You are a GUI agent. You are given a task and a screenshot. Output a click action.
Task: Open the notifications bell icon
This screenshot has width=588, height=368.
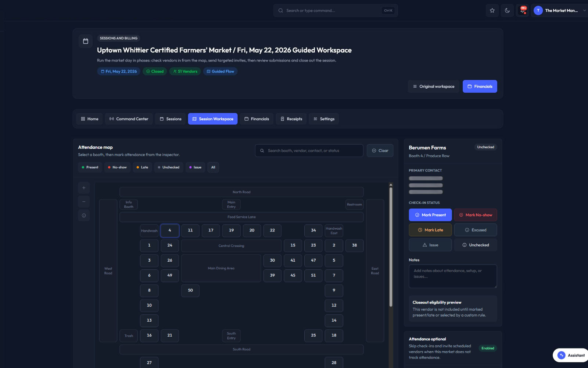tap(523, 11)
